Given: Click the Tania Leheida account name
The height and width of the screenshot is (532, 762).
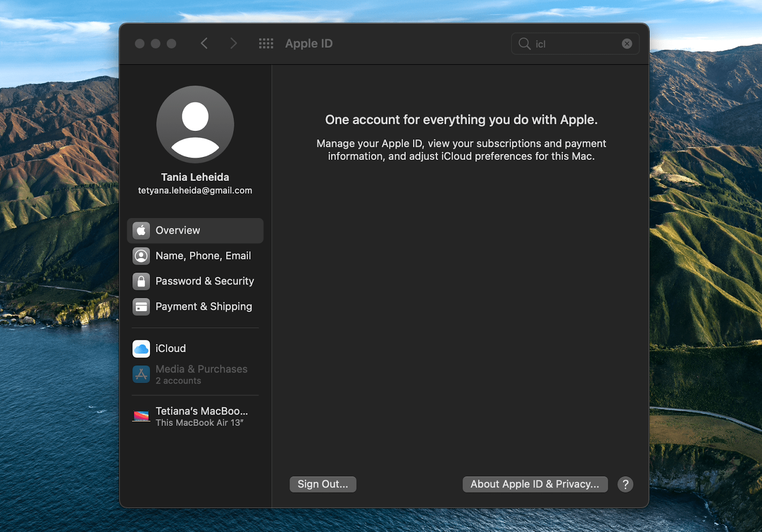Looking at the screenshot, I should click(195, 177).
